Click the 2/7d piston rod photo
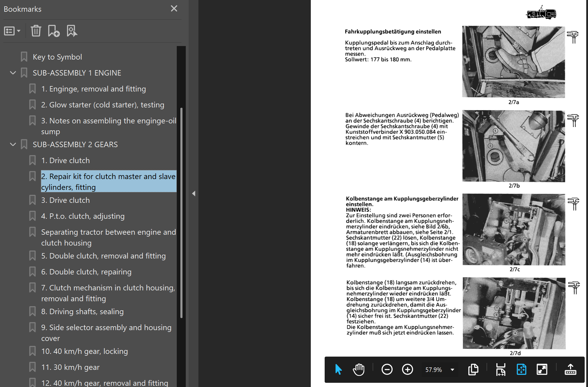The height and width of the screenshot is (387, 588). click(514, 313)
